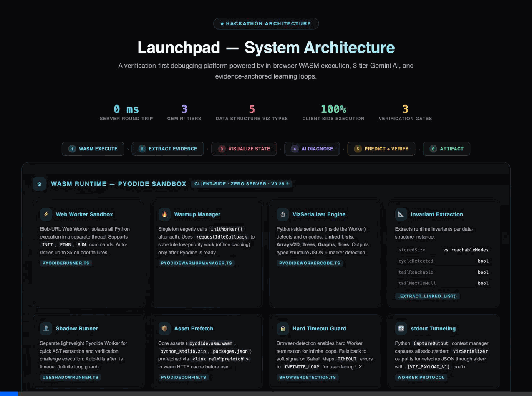Click the VizSerializer Engine microscope icon
Image resolution: width=532 pixels, height=396 pixels.
click(x=283, y=214)
